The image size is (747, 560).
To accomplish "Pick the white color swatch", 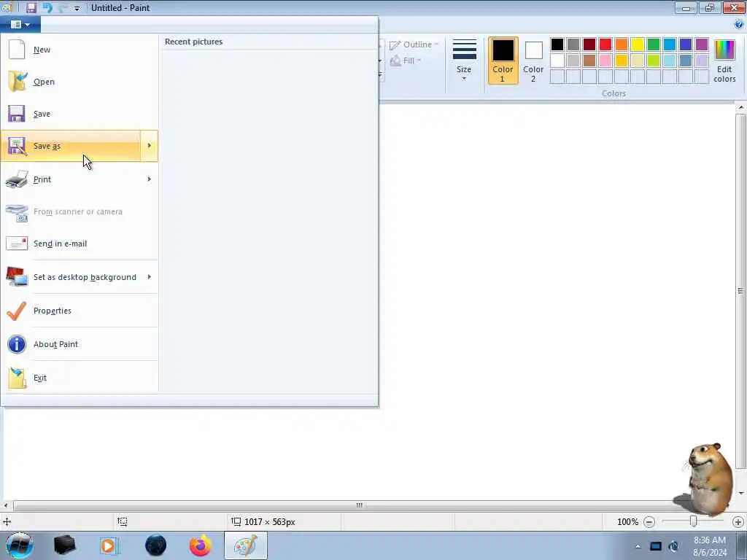I will point(557,61).
